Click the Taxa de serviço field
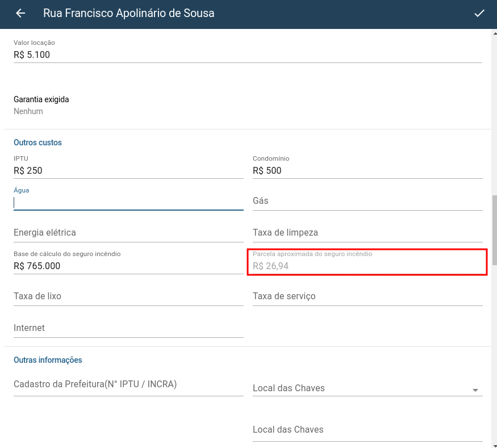 (x=367, y=296)
